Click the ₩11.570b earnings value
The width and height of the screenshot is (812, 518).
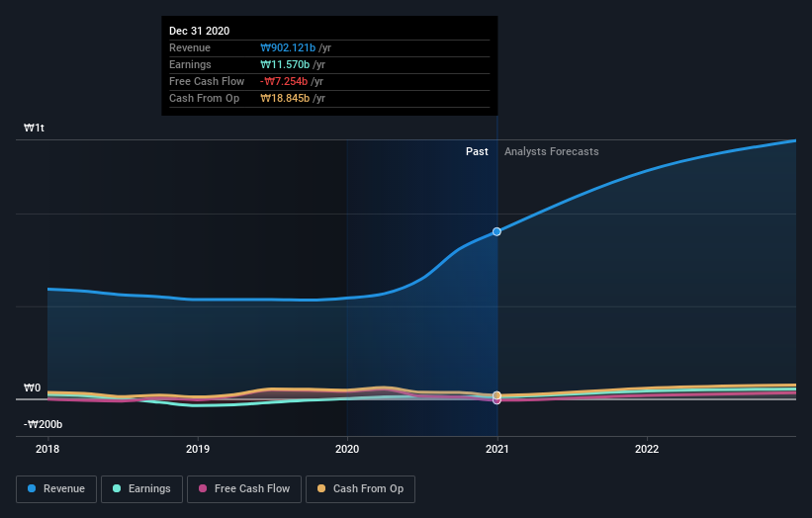pyautogui.click(x=285, y=64)
